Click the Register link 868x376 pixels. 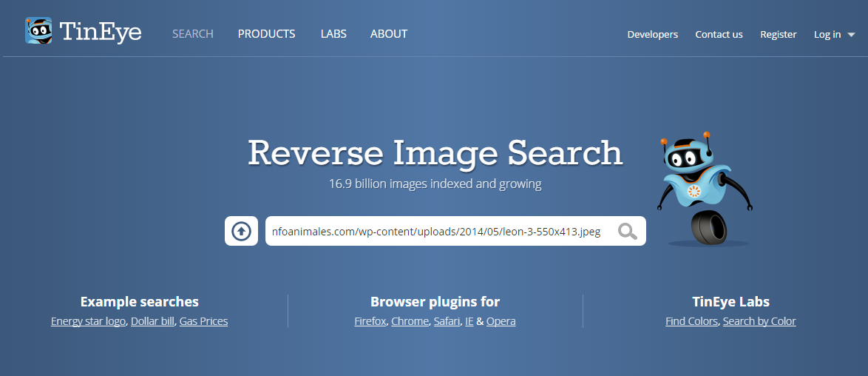[779, 34]
